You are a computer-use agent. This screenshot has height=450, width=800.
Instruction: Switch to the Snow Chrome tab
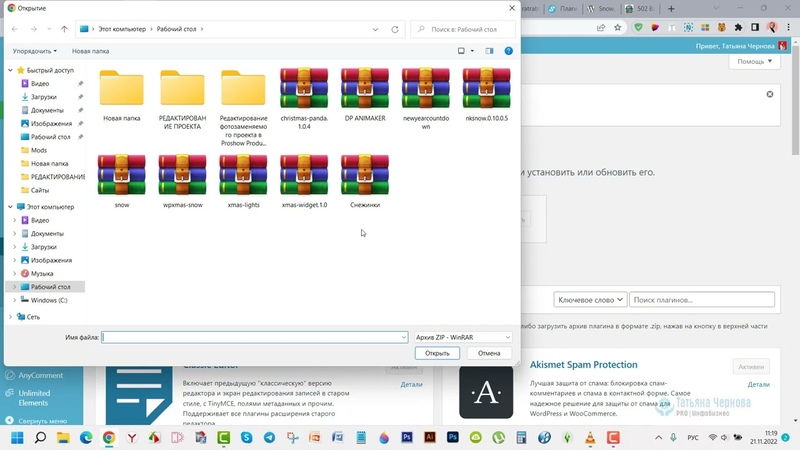click(x=602, y=9)
